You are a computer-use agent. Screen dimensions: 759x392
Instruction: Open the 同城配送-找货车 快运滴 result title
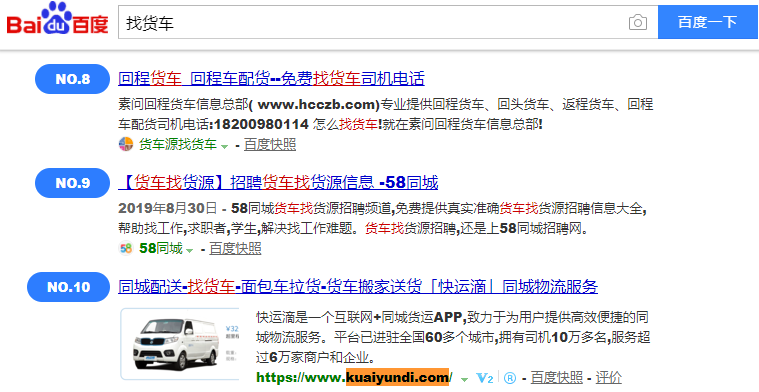tap(358, 286)
